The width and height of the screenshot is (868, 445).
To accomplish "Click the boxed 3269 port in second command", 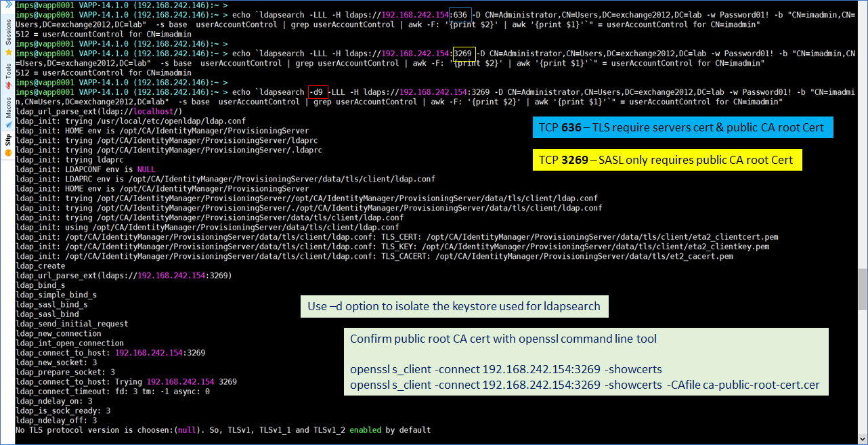I will click(464, 54).
